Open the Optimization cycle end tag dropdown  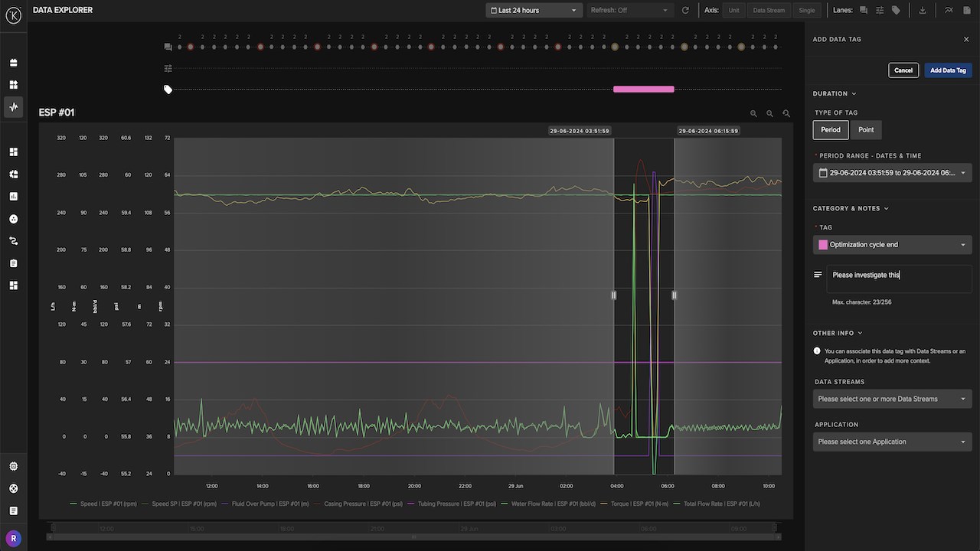tap(893, 245)
